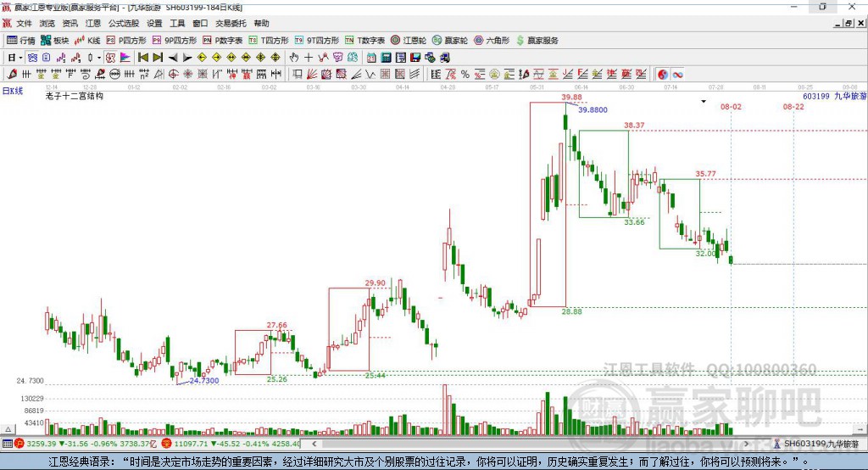Screen dimensions: 868x470
Task: Open the 帮助 menu
Action: click(x=261, y=23)
